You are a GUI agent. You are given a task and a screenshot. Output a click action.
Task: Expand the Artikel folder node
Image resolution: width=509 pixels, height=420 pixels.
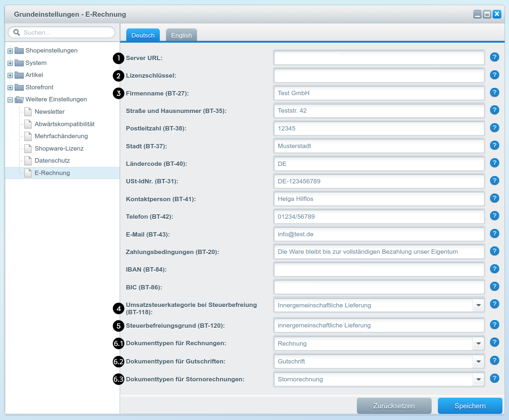pos(10,75)
